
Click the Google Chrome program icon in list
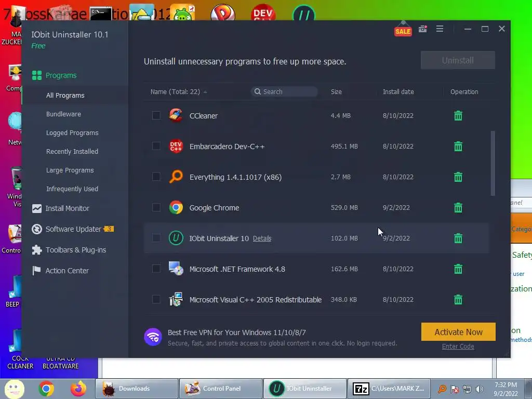tap(176, 208)
